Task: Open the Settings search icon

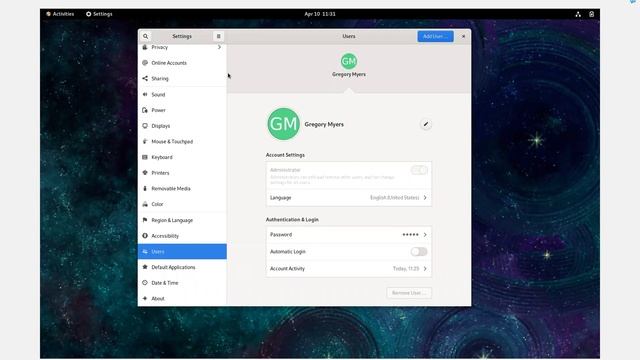Action: point(145,36)
